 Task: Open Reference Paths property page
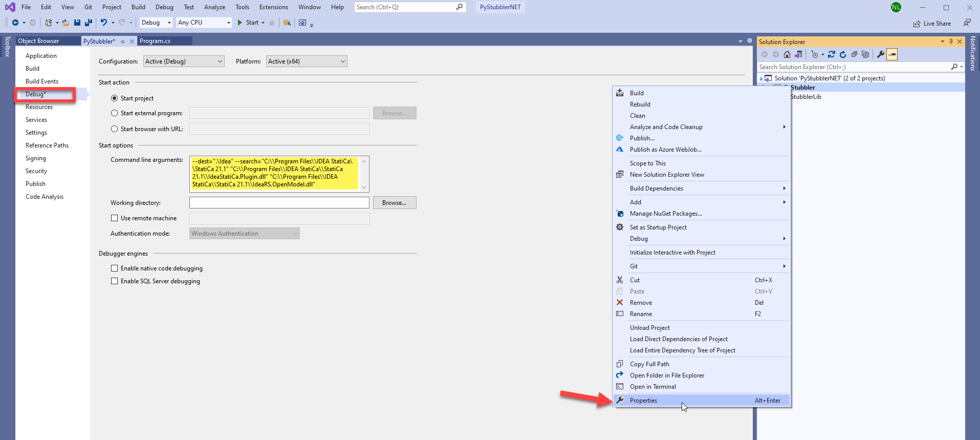(x=47, y=145)
